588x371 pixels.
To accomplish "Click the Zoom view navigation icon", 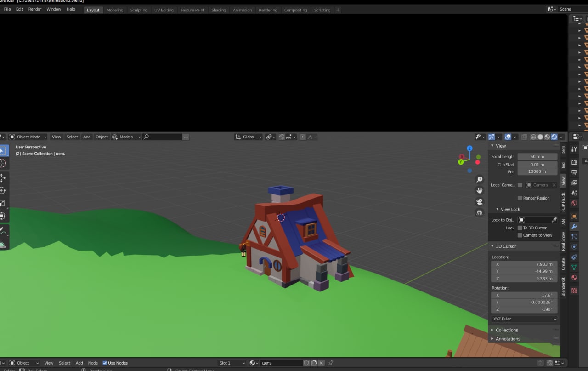I will click(x=480, y=179).
